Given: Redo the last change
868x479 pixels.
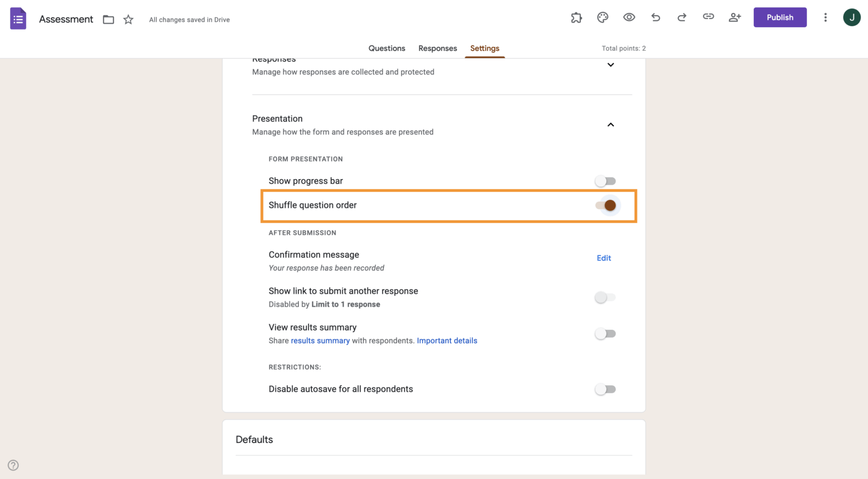Looking at the screenshot, I should point(682,17).
